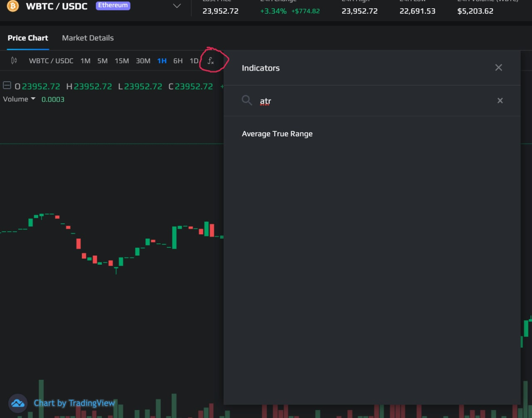Select the 15M timeframe
The width and height of the screenshot is (532, 418).
click(x=122, y=61)
